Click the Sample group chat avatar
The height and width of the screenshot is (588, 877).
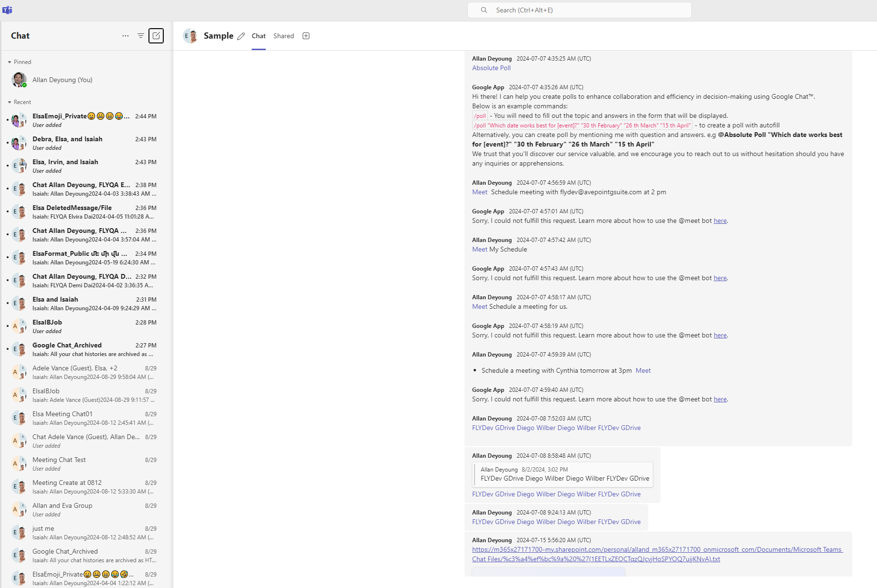click(190, 36)
